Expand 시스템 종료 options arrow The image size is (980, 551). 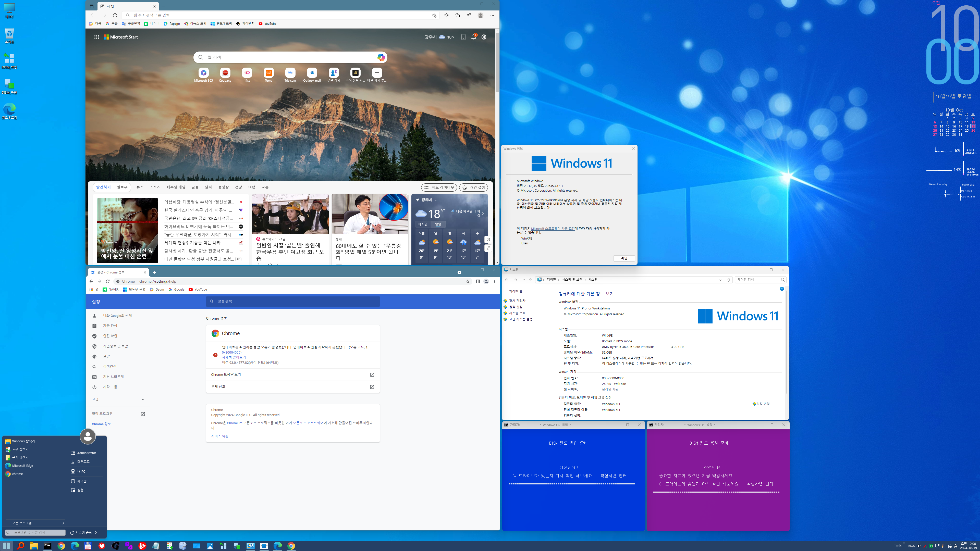pos(96,532)
